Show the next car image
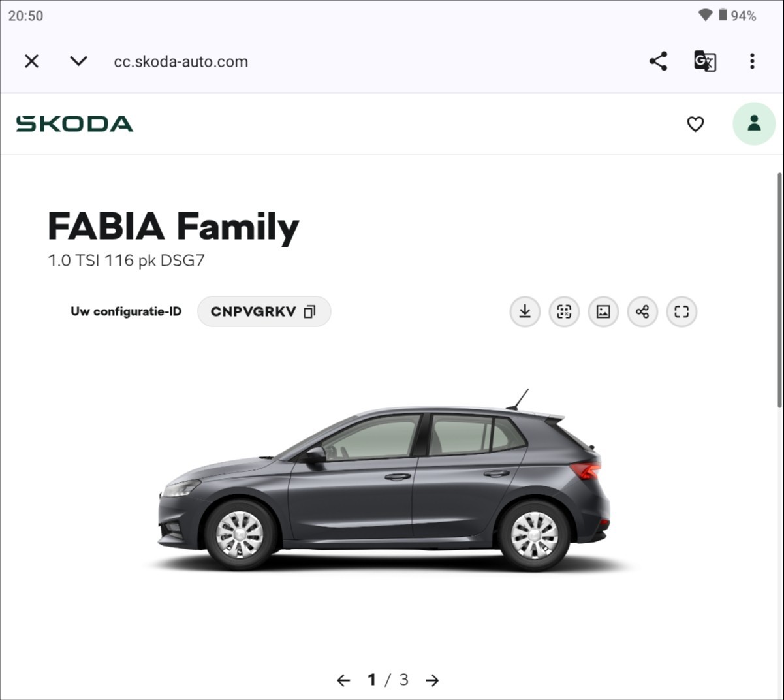 432,680
